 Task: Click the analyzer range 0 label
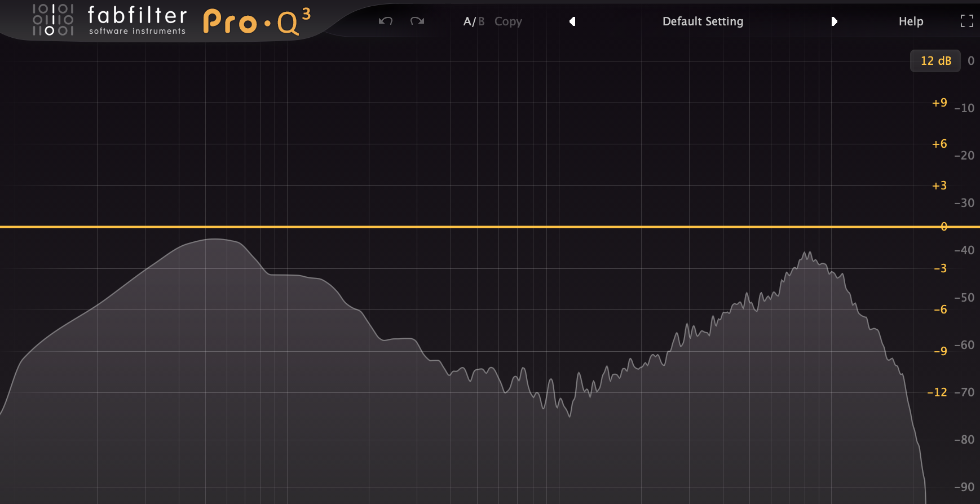(x=971, y=61)
